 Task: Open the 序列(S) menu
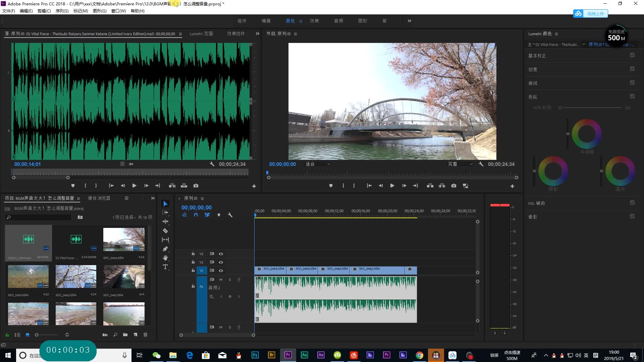pyautogui.click(x=62, y=11)
